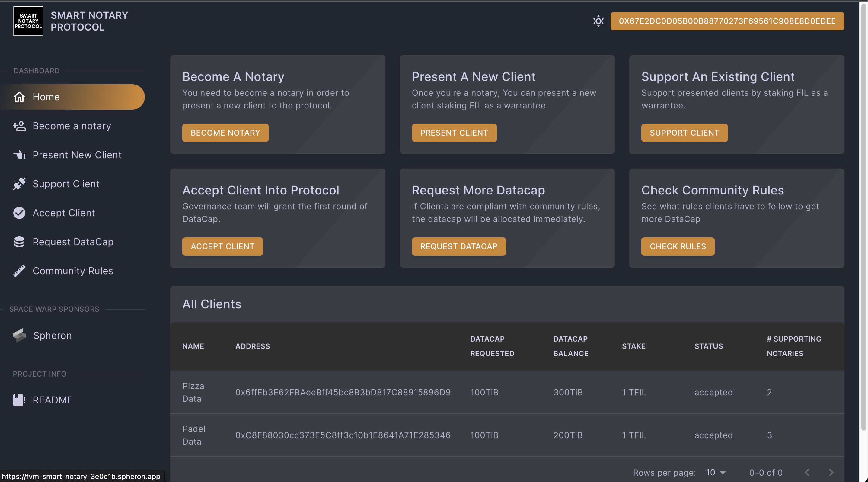
Task: Navigate to Accept Client in sidebar
Action: point(72,213)
